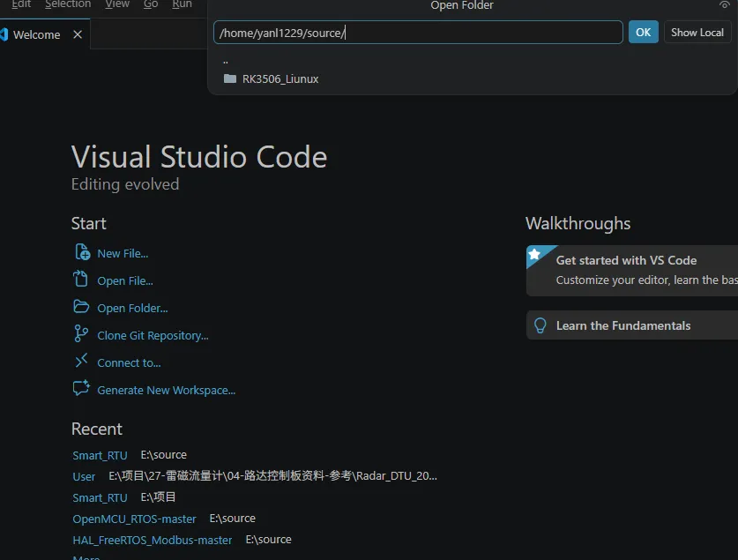Click the RK3506_Liunux folder icon
Image resolution: width=738 pixels, height=560 pixels.
[x=229, y=78]
